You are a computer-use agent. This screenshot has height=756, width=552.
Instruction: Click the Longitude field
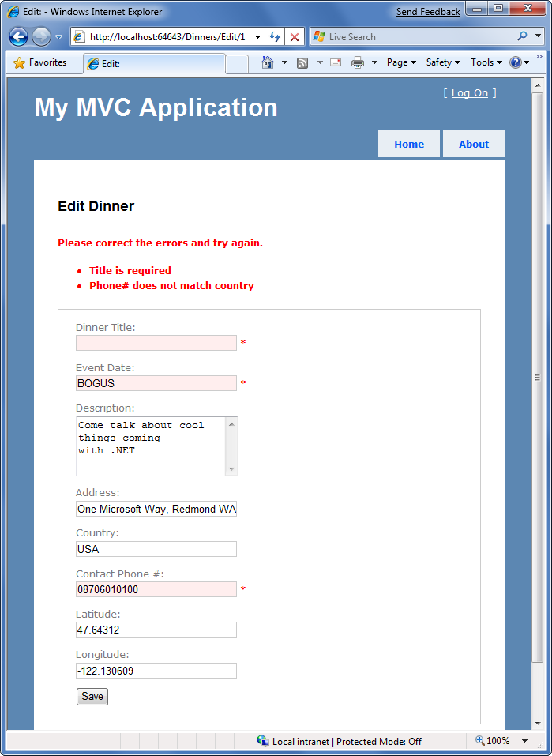pos(156,671)
